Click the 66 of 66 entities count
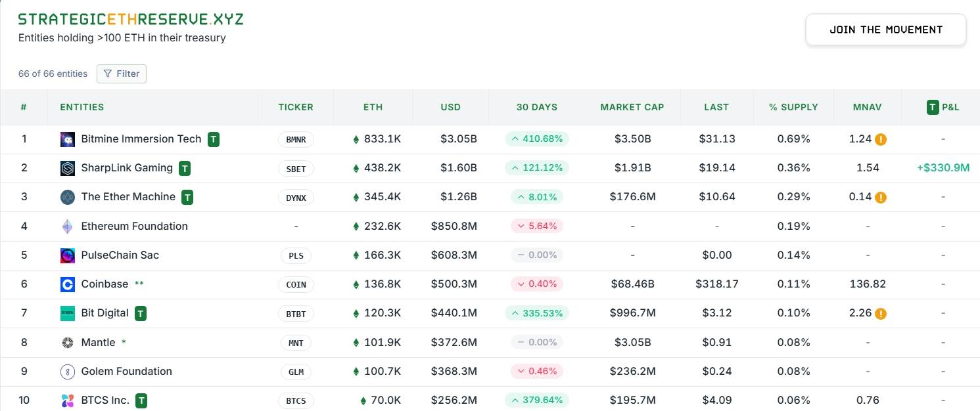The image size is (980, 411). pyautogui.click(x=53, y=74)
